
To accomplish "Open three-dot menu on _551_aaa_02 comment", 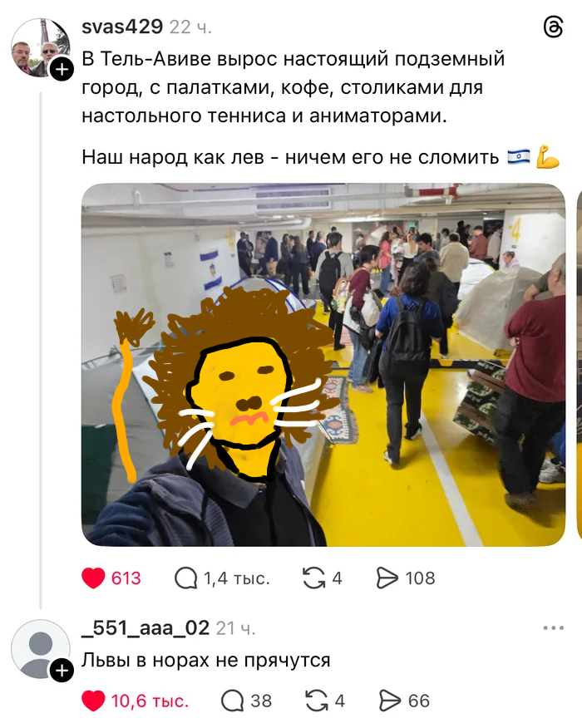I will point(553,628).
